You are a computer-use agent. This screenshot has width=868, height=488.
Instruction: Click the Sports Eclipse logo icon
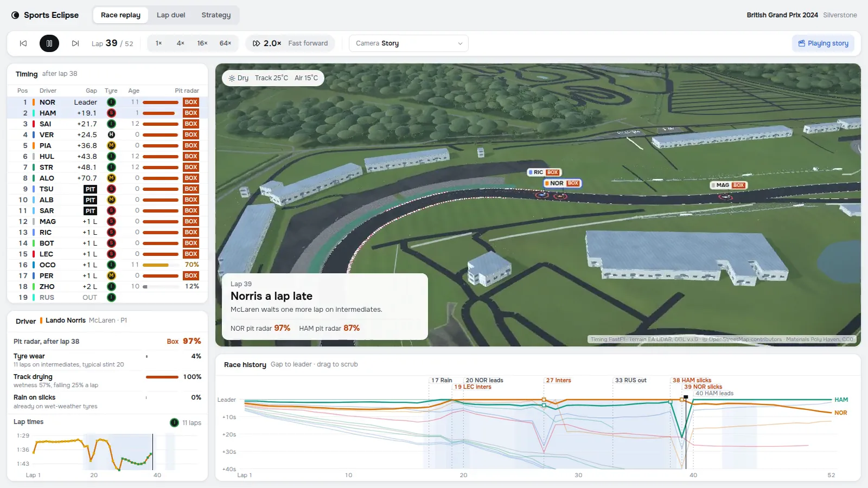(15, 15)
